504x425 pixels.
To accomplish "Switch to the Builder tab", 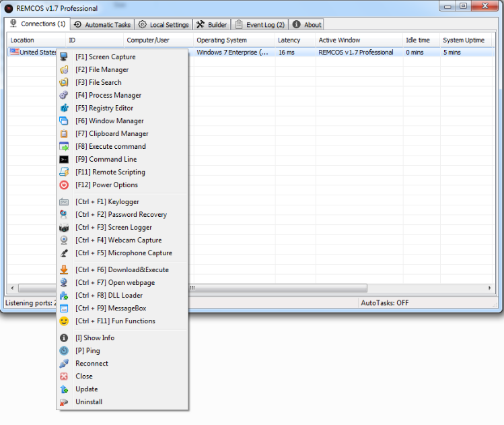I will 212,25.
